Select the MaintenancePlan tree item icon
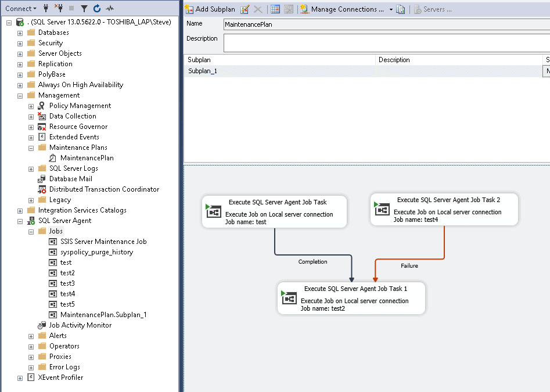This screenshot has height=392, width=550. pyautogui.click(x=53, y=158)
